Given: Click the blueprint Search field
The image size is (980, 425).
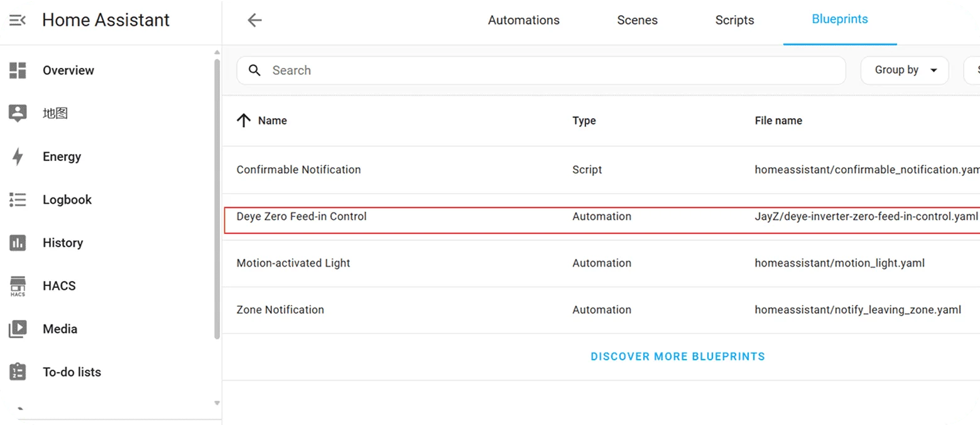Looking at the screenshot, I should point(540,70).
